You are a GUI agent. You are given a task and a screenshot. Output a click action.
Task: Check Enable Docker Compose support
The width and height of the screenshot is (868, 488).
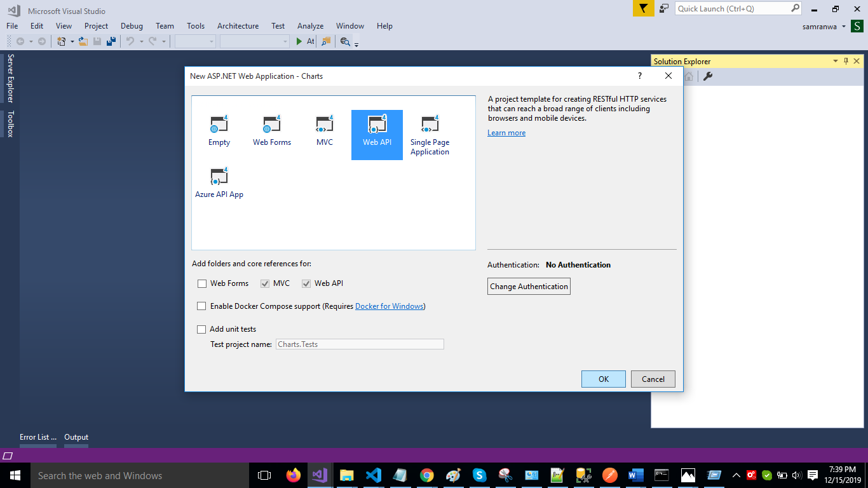click(201, 306)
